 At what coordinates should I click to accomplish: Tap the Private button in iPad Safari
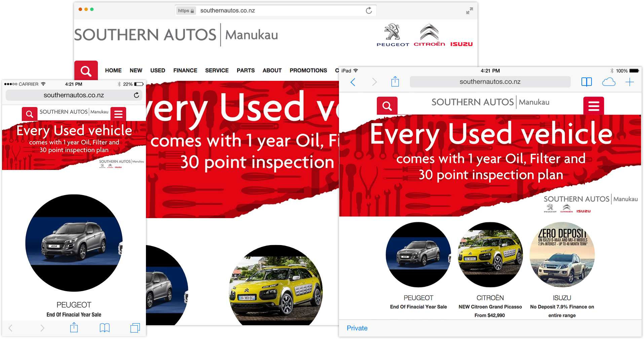[357, 328]
